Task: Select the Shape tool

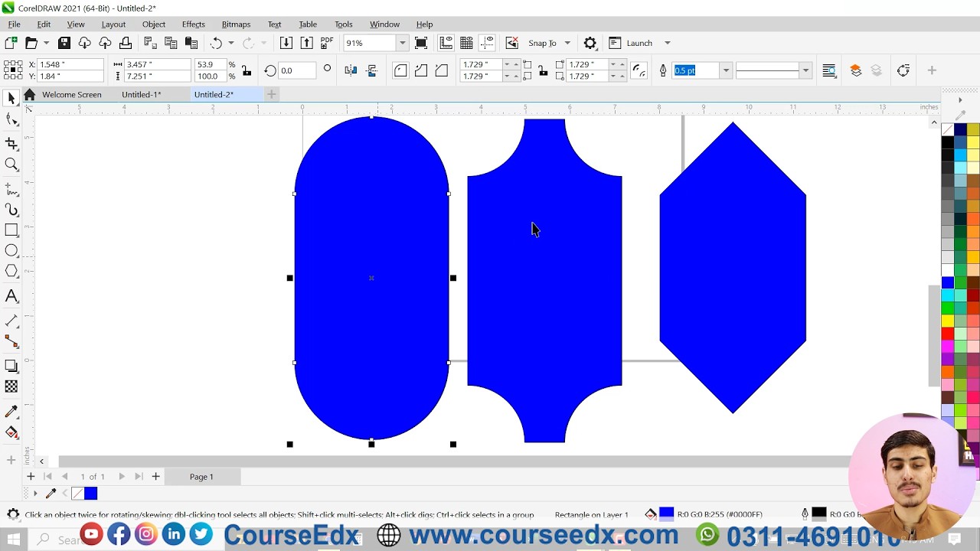Action: (11, 119)
